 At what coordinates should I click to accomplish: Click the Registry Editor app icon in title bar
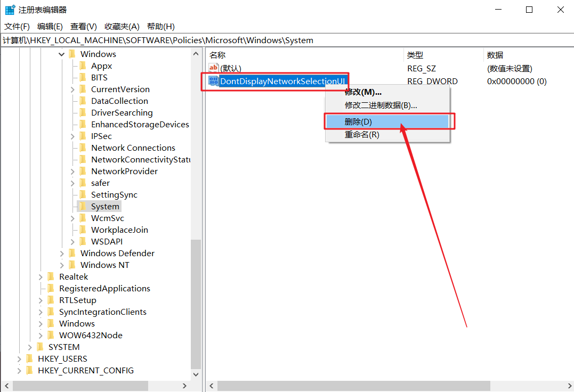tap(10, 10)
